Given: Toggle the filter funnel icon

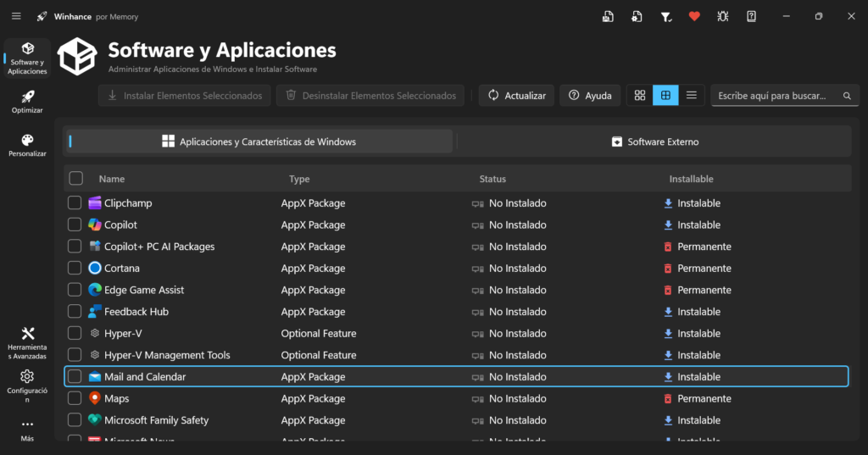Looking at the screenshot, I should (x=666, y=17).
